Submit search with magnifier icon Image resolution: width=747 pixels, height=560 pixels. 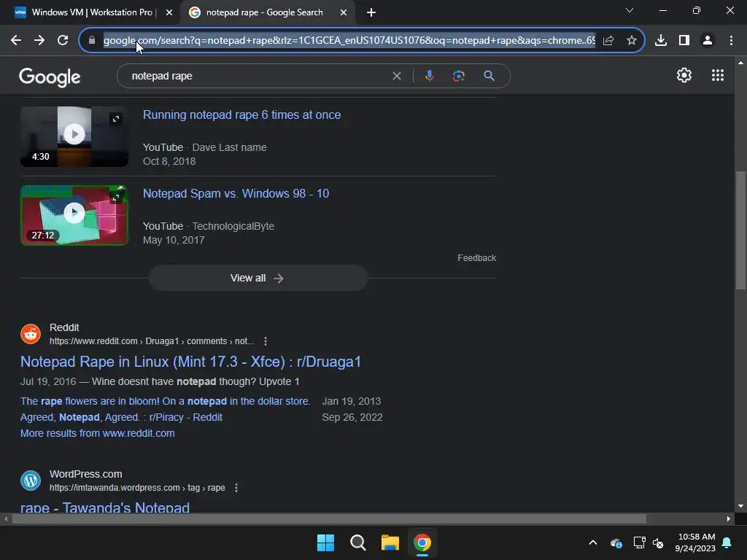point(489,76)
